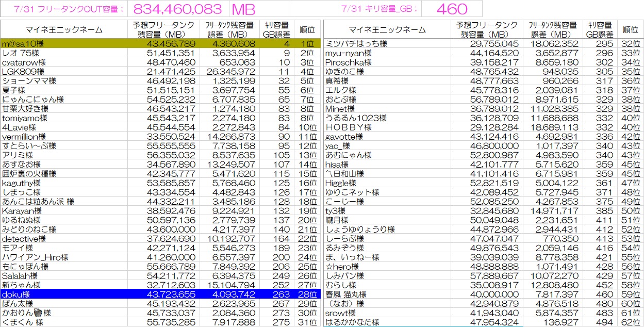The width and height of the screenshot is (644, 327).
Task: Select にゃんこにゃん様 name cell
Action: (64, 100)
